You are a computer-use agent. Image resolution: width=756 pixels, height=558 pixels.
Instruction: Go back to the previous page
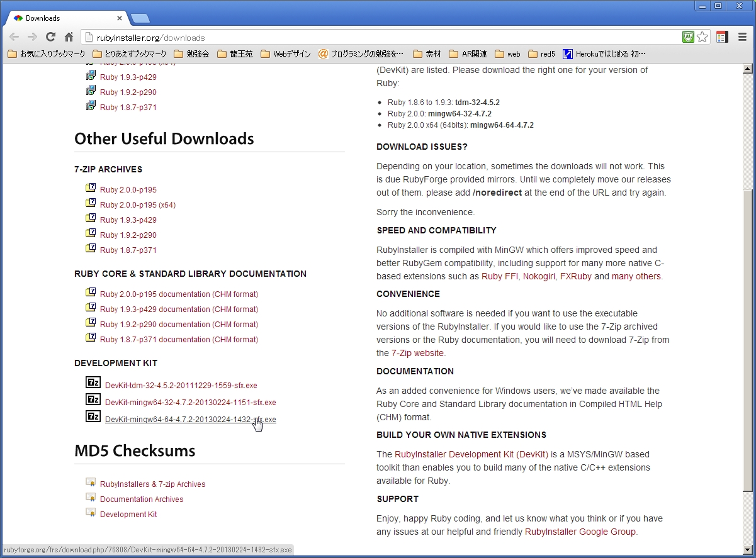(x=14, y=37)
